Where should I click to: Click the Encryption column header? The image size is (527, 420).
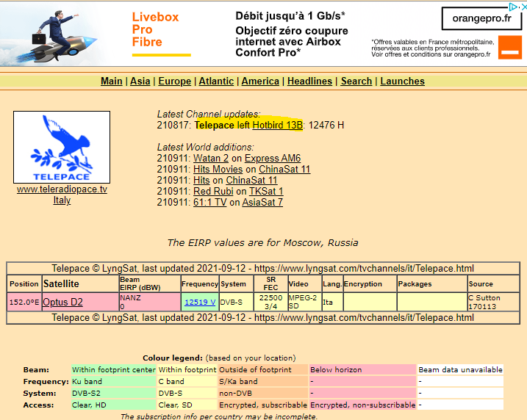(370, 284)
